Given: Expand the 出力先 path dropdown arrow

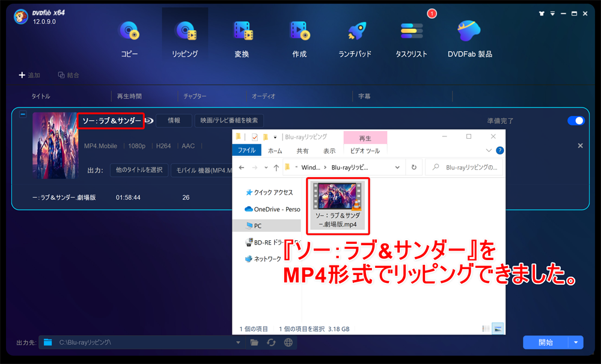Looking at the screenshot, I should click(x=238, y=342).
